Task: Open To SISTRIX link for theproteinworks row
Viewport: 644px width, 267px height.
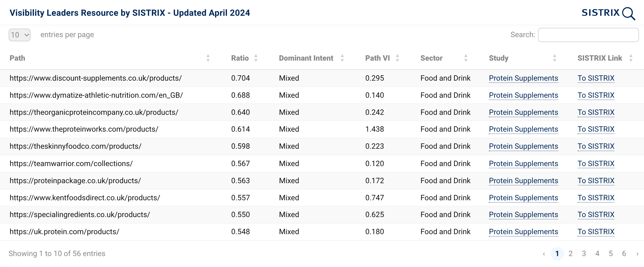Action: (596, 129)
